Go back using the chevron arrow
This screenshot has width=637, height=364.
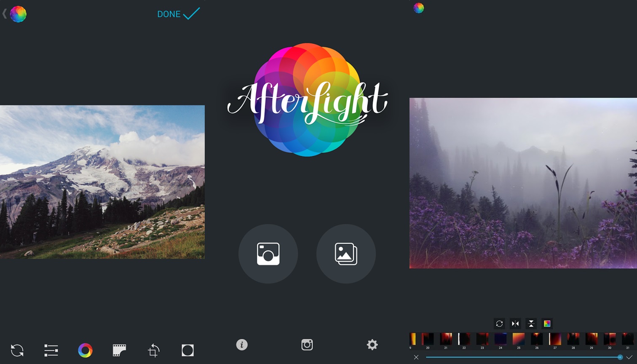click(x=4, y=14)
